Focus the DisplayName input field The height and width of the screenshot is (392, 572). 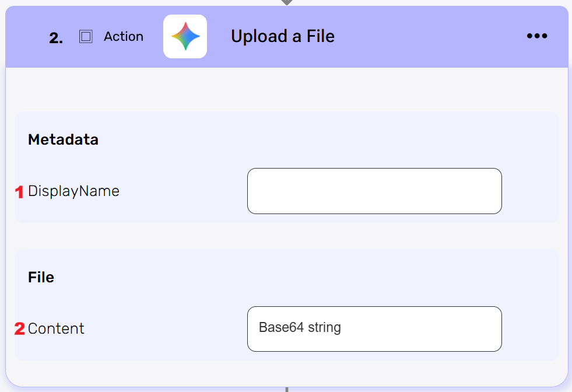374,191
